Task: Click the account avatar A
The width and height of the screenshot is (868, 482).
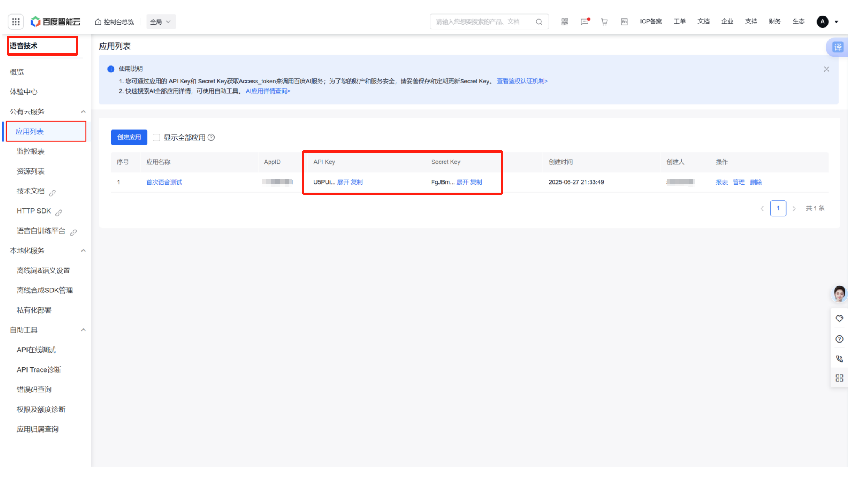Action: [822, 22]
